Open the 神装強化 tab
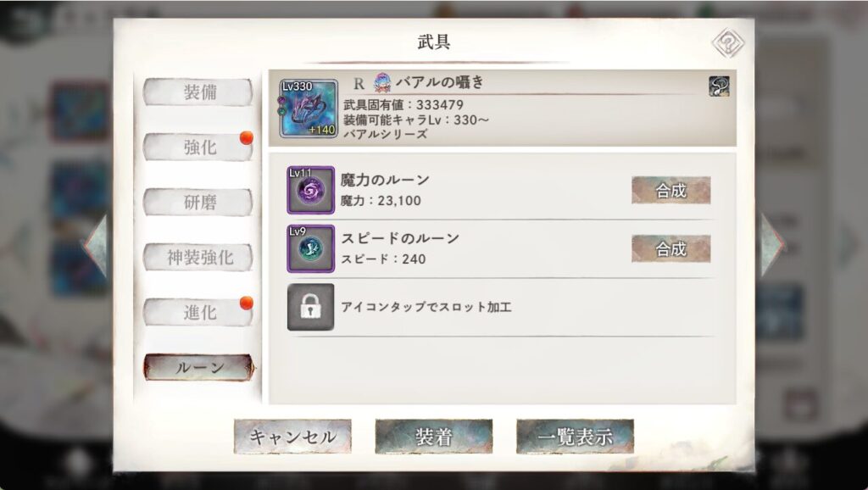Viewport: 868px width, 490px height. point(198,258)
